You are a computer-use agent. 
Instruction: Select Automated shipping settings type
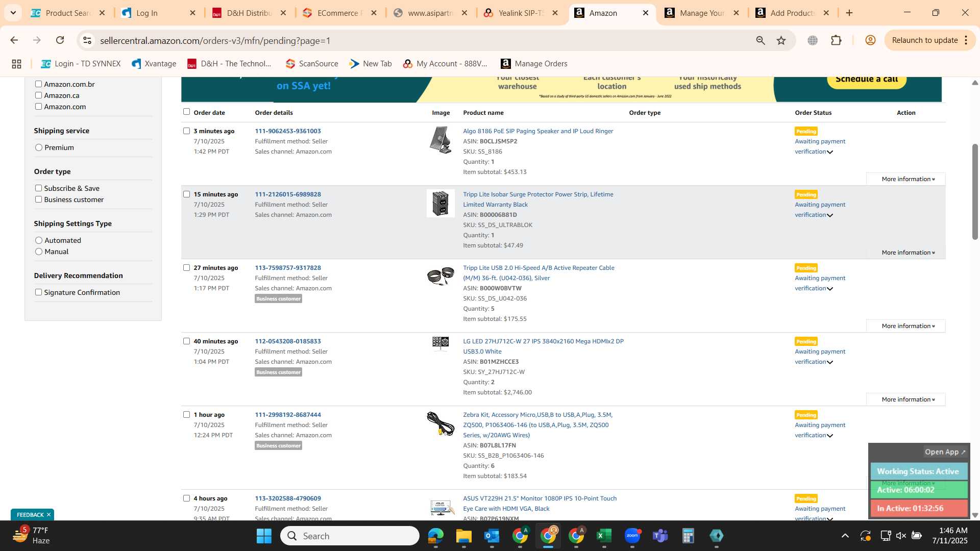tap(39, 240)
